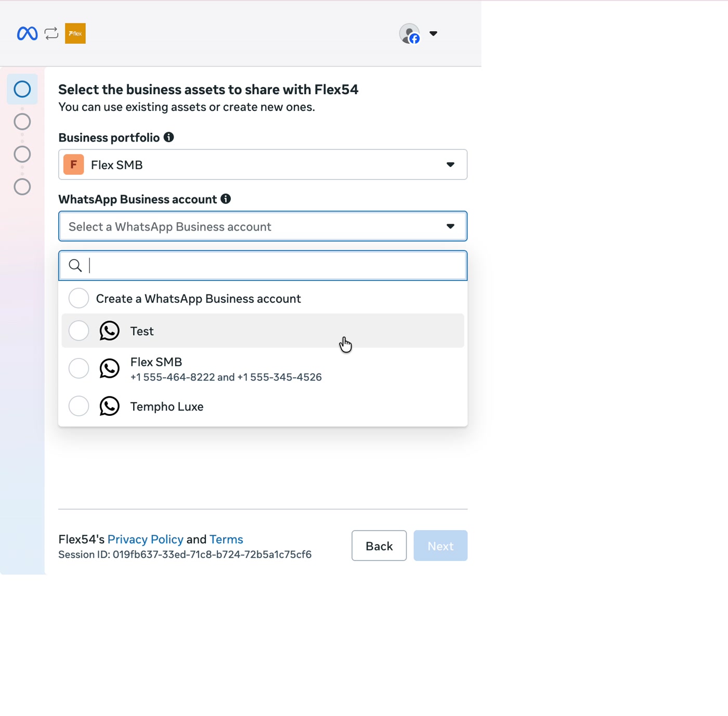The width and height of the screenshot is (728, 716).
Task: Click info icon beside WhatsApp Business account
Action: [x=226, y=199]
